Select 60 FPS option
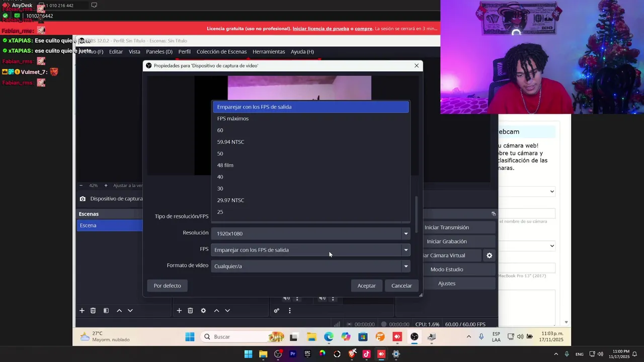644x362 pixels. coord(310,130)
